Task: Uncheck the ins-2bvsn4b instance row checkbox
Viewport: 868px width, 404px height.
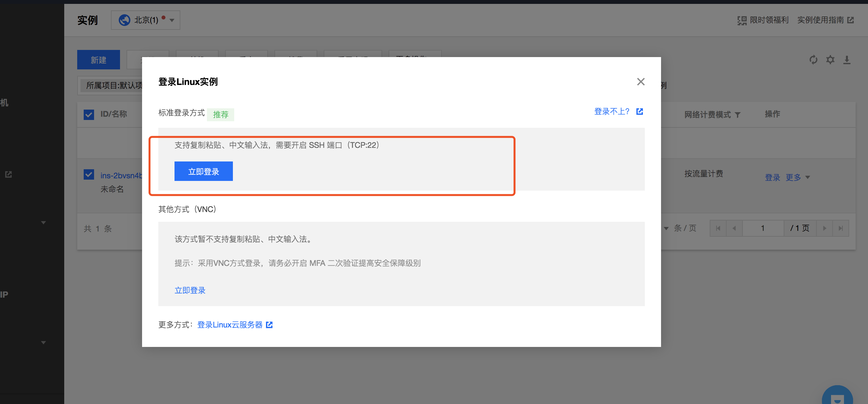Action: [89, 174]
